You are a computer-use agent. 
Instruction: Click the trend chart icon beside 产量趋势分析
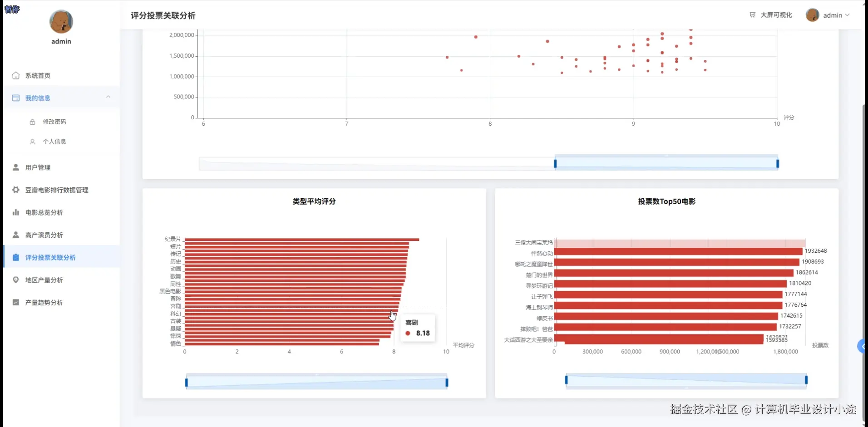(16, 302)
